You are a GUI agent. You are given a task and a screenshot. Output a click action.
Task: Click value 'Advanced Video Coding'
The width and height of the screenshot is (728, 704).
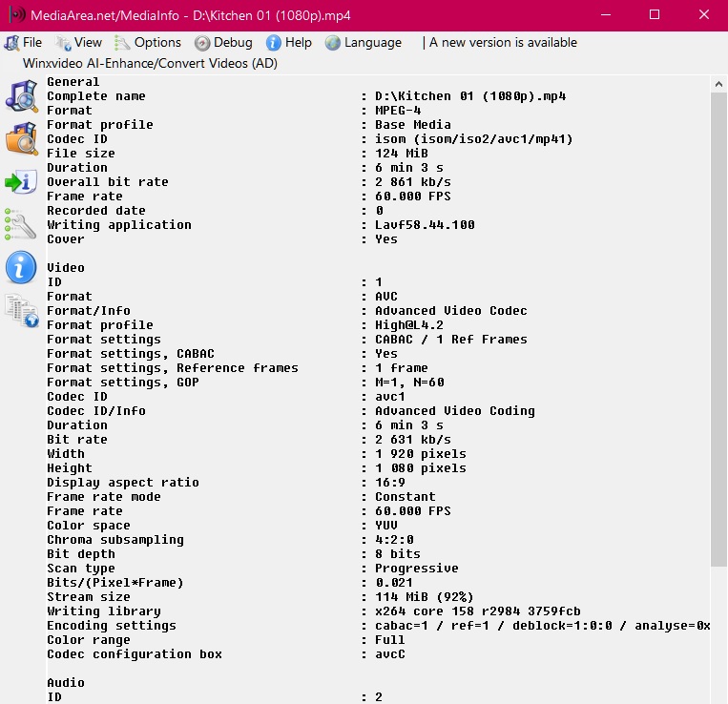[454, 411]
